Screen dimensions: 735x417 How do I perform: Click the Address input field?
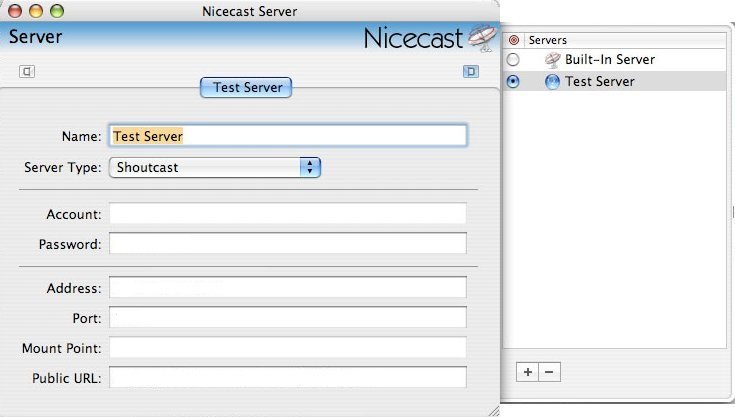(288, 287)
